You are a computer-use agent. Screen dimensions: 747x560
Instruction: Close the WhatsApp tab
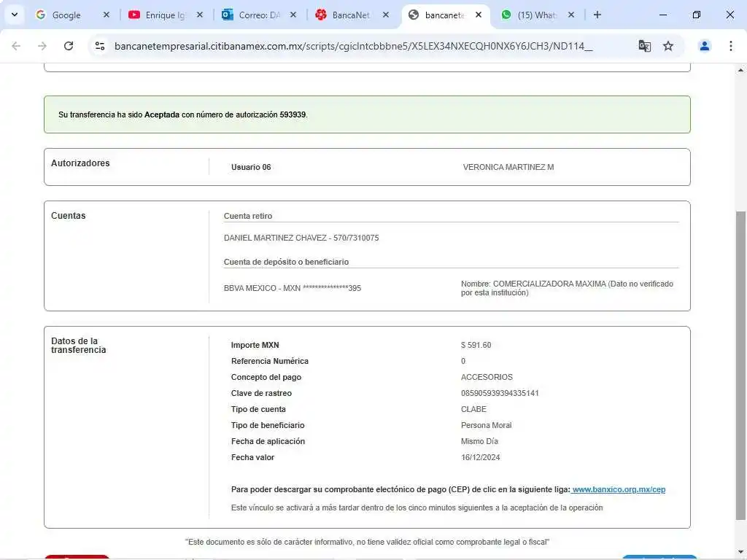(571, 15)
